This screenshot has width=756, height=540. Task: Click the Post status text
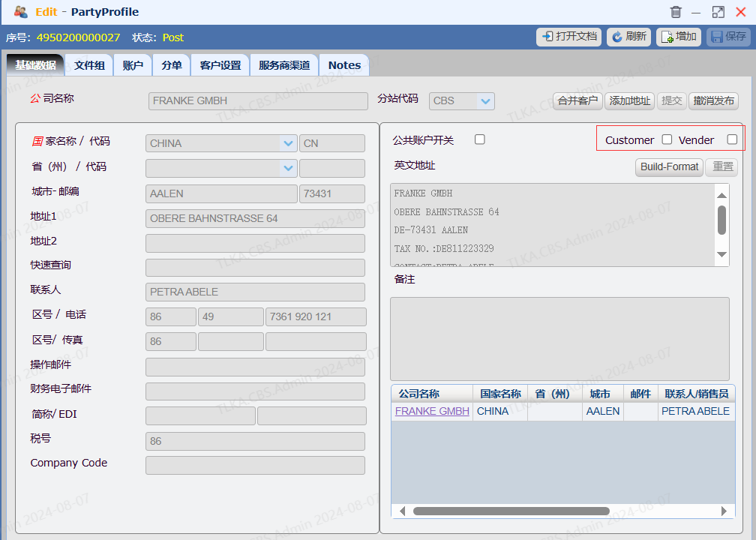point(173,37)
